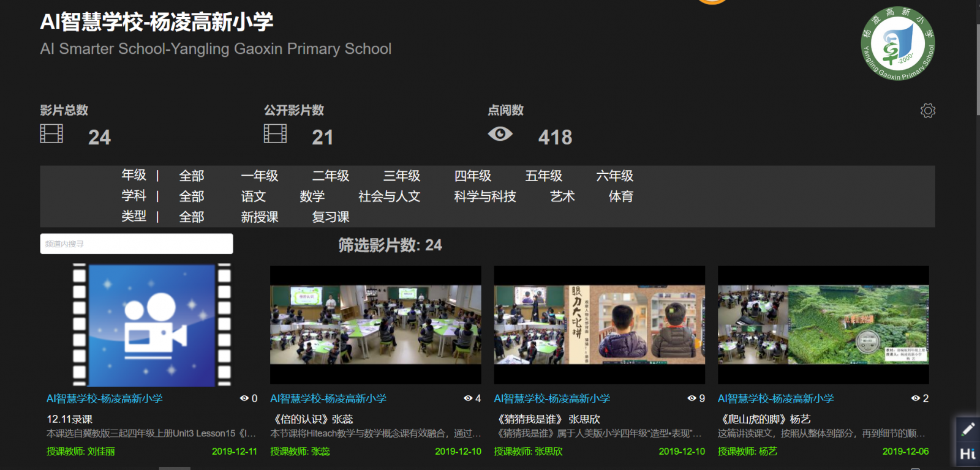The height and width of the screenshot is (470, 980).
Task: Open video title 《爬山虎的脚》杨艺
Action: (764, 419)
